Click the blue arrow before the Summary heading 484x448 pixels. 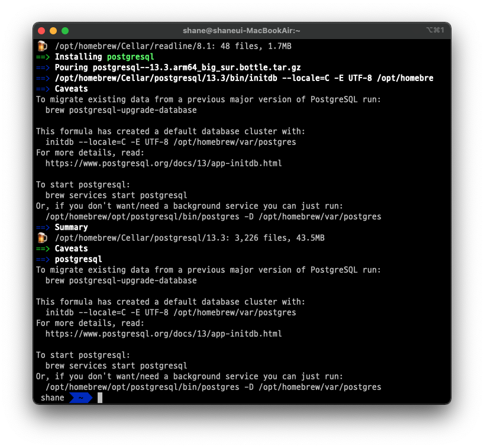click(43, 227)
